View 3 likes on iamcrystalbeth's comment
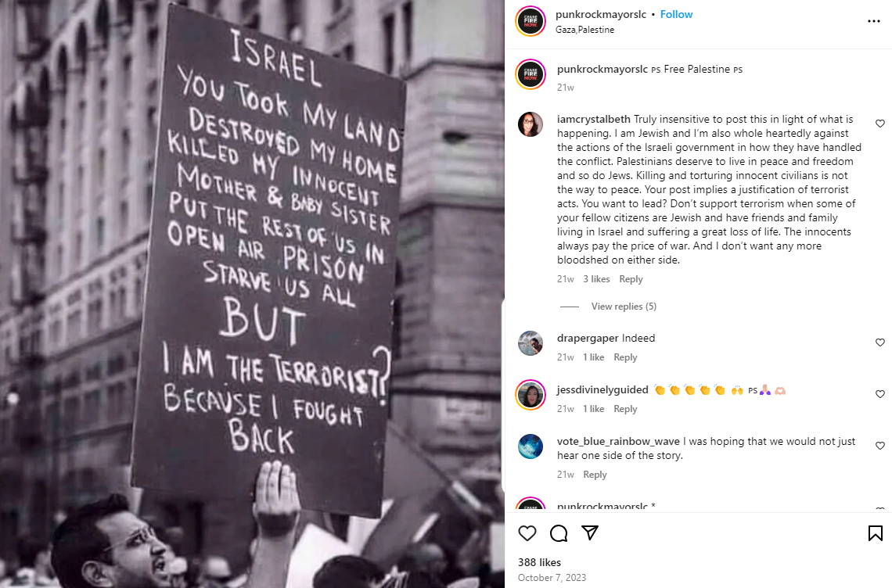892x588 pixels. click(596, 279)
